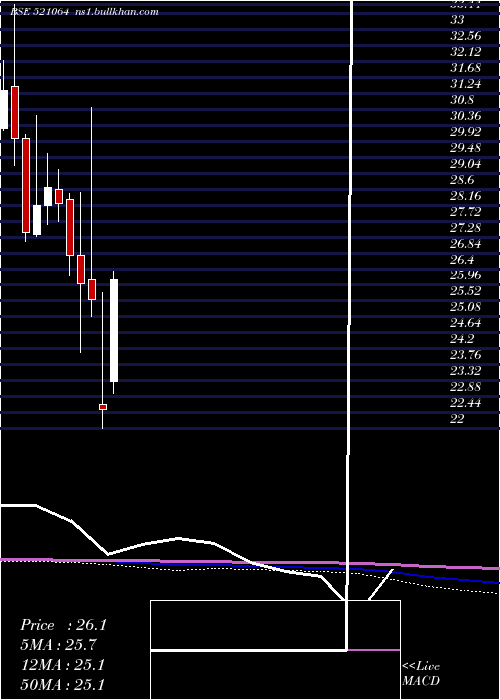Screen dimensions: 500x700
Task: Click the 31.68 price axis label
Action: 466,68
